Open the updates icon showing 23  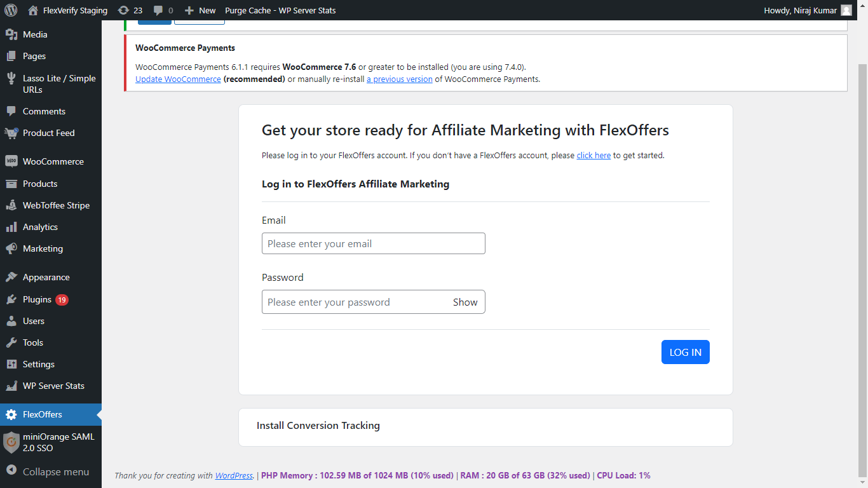(123, 10)
